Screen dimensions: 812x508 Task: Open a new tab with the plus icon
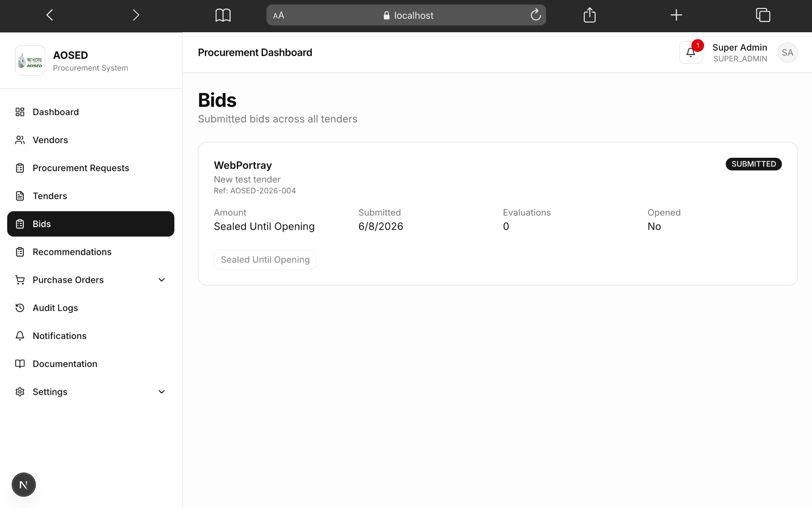676,15
